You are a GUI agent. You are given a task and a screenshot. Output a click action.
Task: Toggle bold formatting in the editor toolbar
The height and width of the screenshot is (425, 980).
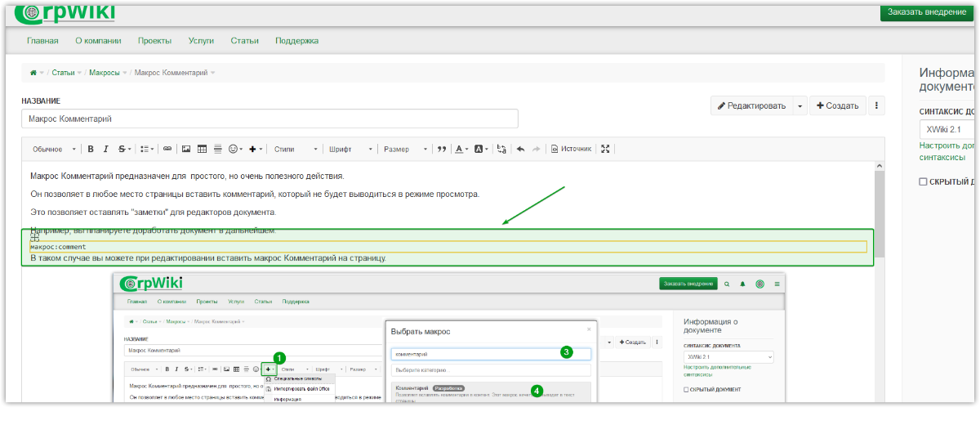point(91,150)
